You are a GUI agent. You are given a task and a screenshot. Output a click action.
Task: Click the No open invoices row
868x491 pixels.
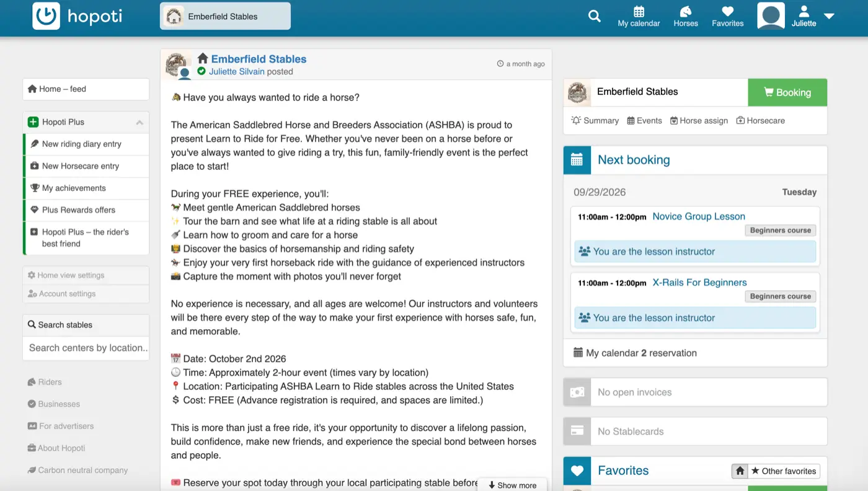click(695, 392)
